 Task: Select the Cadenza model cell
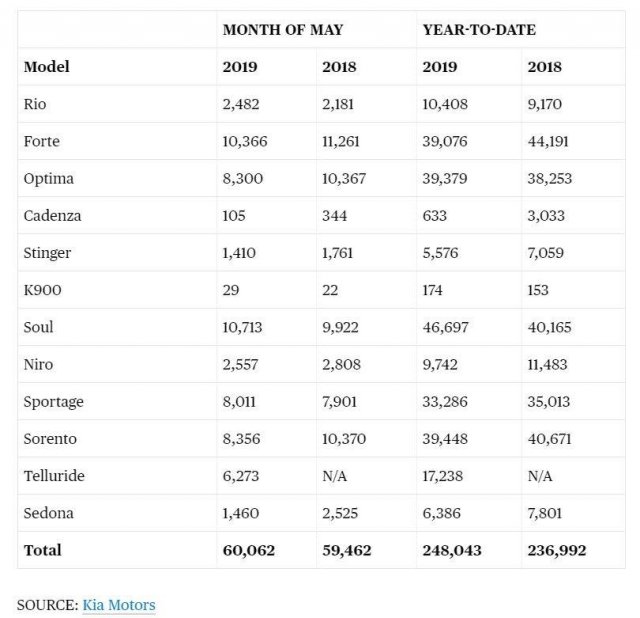(52, 215)
